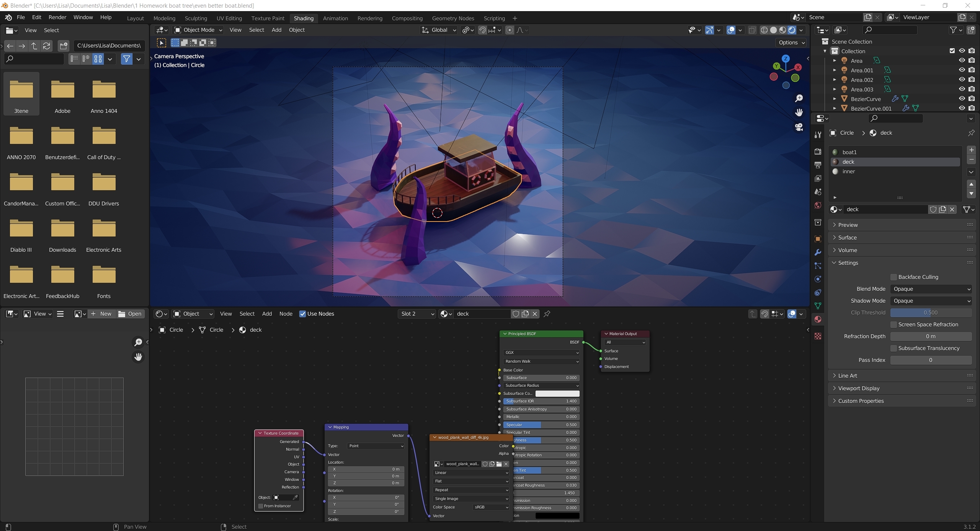Image resolution: width=980 pixels, height=531 pixels.
Task: Click the pin icon in node editor header
Action: click(x=547, y=314)
